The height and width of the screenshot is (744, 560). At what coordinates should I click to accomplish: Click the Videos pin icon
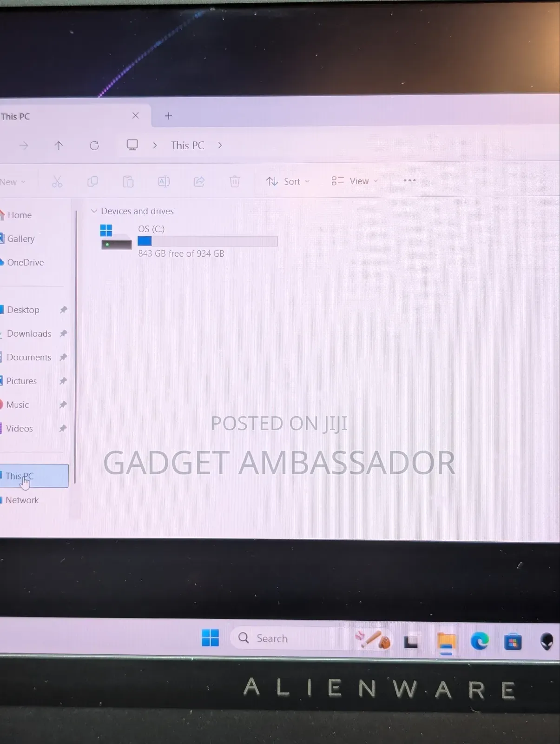tap(63, 428)
